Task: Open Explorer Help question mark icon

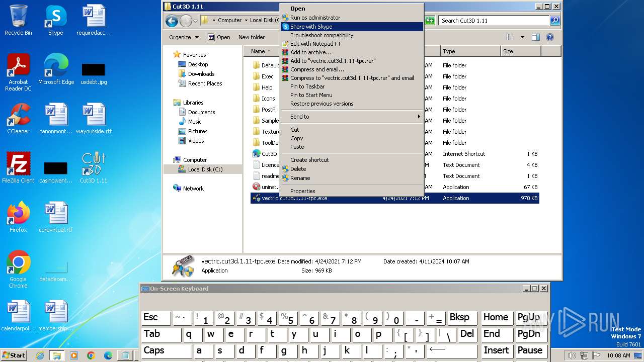Action: pyautogui.click(x=550, y=37)
